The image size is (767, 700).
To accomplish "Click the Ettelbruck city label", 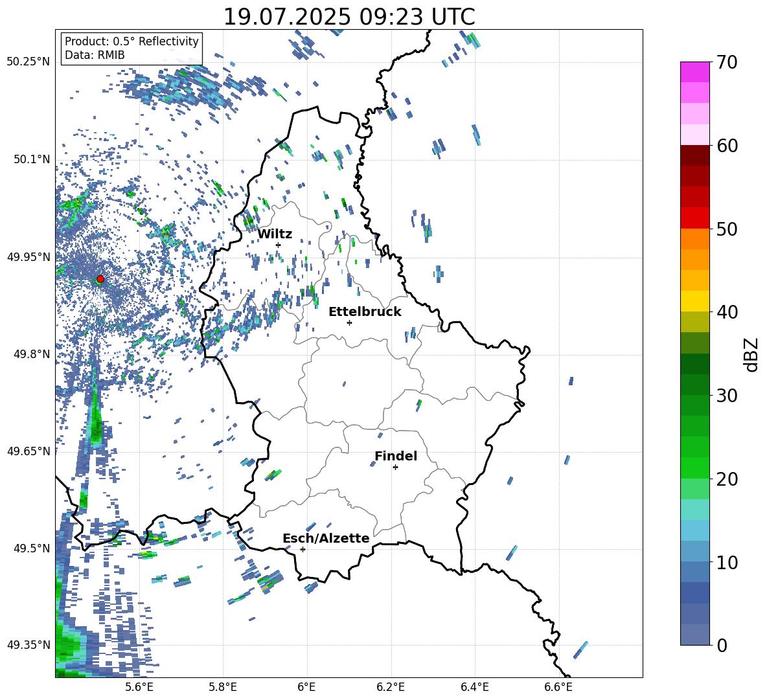I will [x=365, y=312].
